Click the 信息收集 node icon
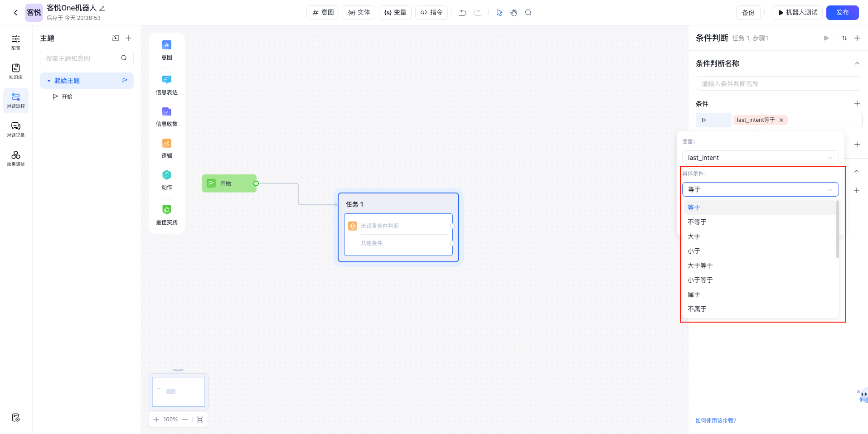The image size is (868, 434). 167,112
